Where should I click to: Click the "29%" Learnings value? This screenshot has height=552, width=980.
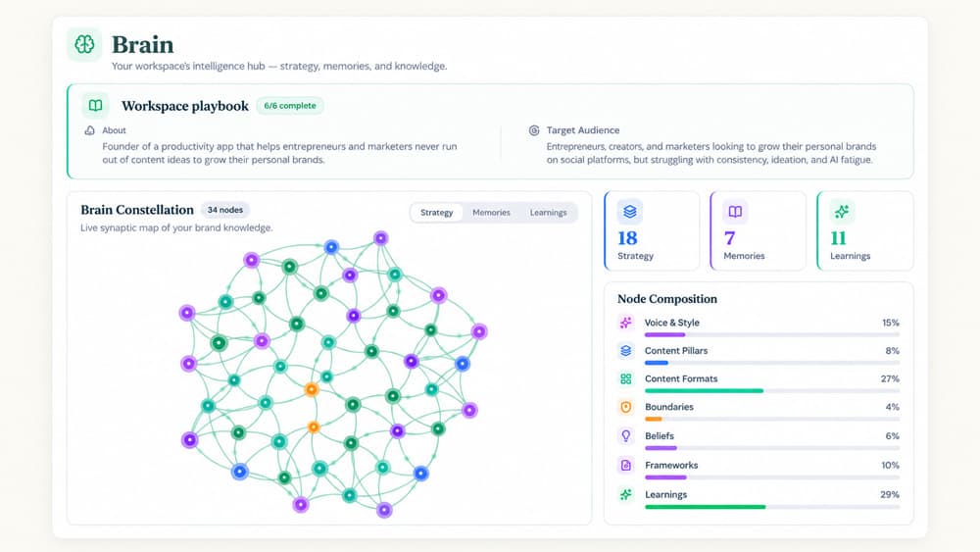pyautogui.click(x=890, y=494)
